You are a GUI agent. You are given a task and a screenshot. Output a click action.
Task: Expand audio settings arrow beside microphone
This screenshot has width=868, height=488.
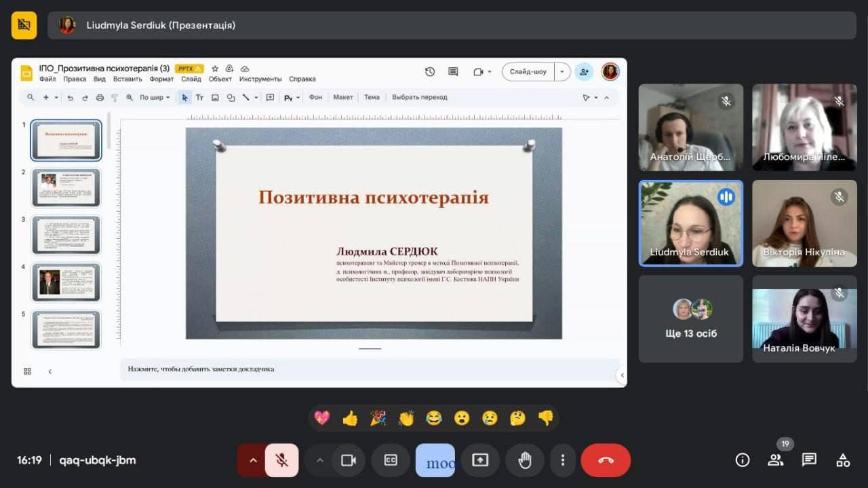(x=253, y=460)
